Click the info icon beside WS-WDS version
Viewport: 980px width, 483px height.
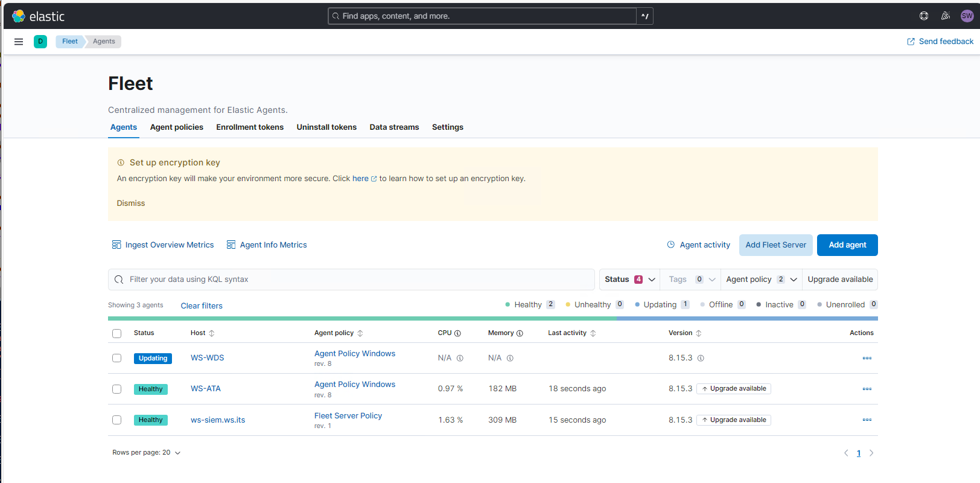tap(701, 358)
